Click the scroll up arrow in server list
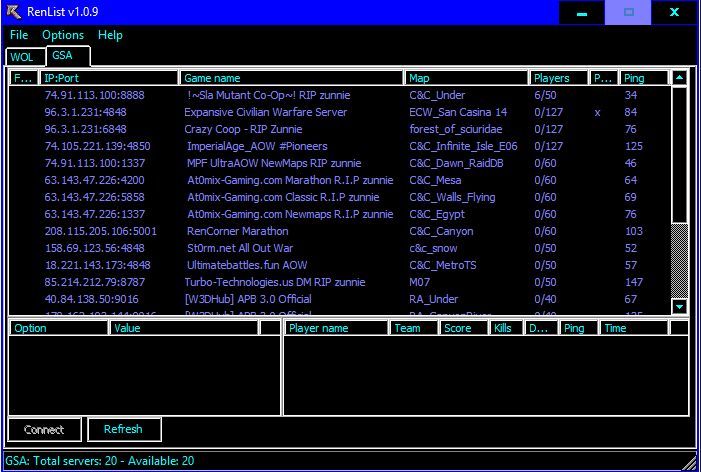701x472 pixels. tap(679, 78)
